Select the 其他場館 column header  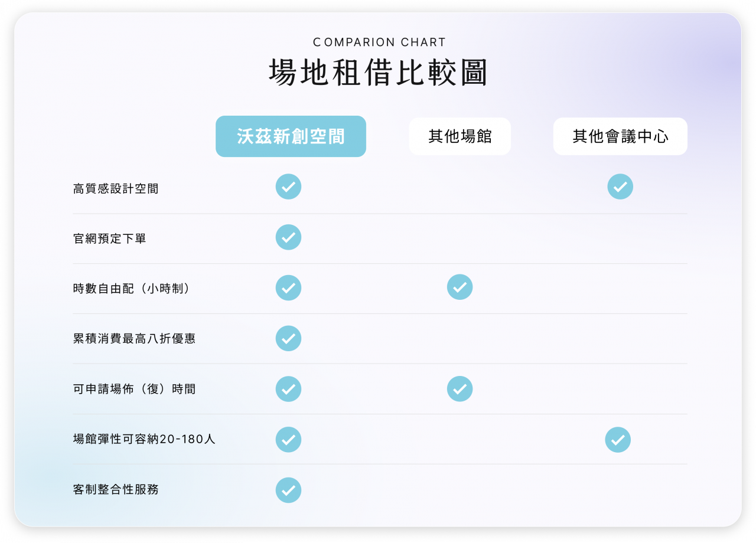[460, 136]
